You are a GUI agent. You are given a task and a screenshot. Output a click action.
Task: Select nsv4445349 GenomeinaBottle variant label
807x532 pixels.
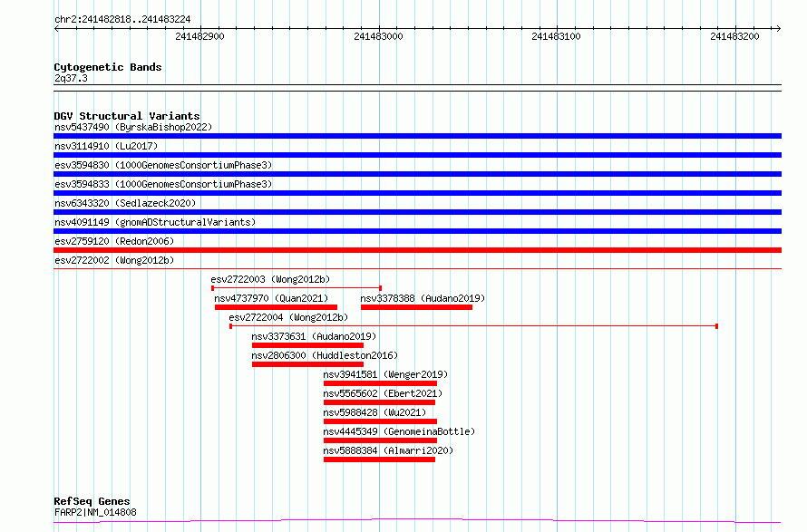coord(399,431)
